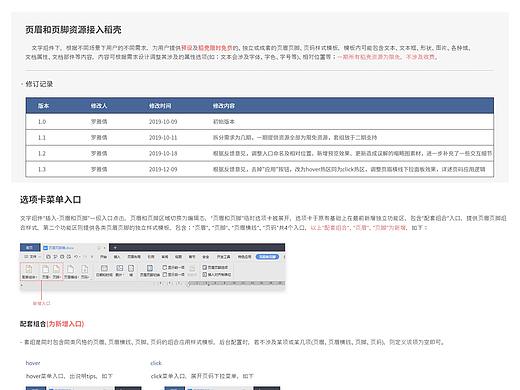Image resolution: width=520 pixels, height=390 pixels.
Task: Click the 配套组合(为新增入口) subheading
Action: (52, 324)
